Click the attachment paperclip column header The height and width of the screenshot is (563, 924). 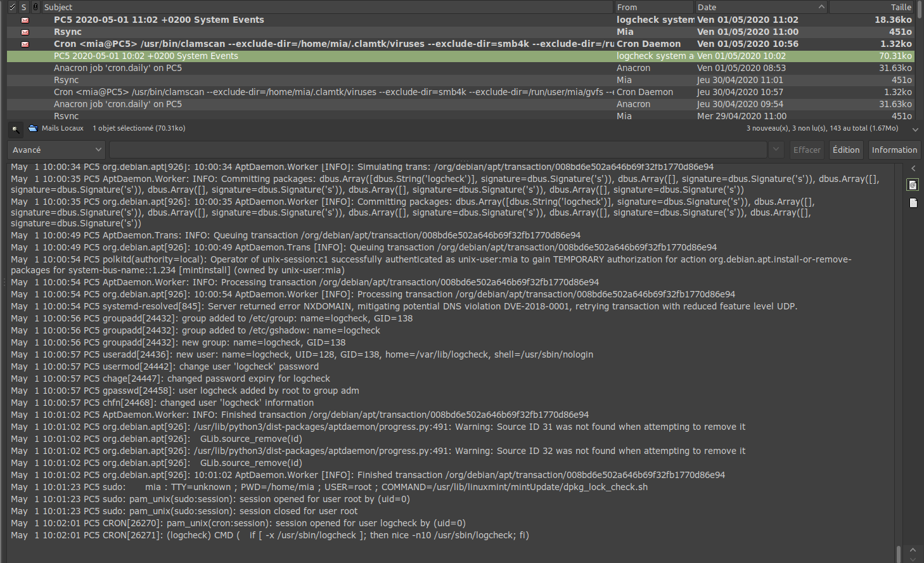tap(35, 7)
